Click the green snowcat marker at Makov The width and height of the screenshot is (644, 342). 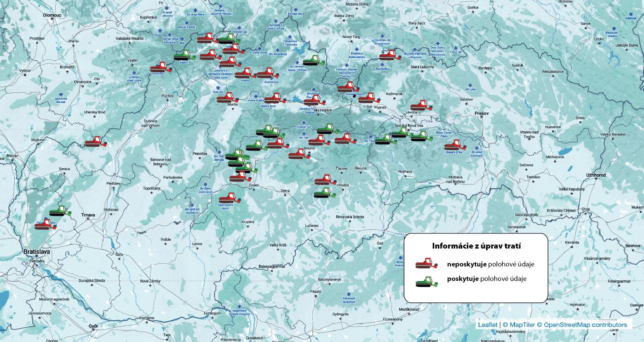coord(185,55)
